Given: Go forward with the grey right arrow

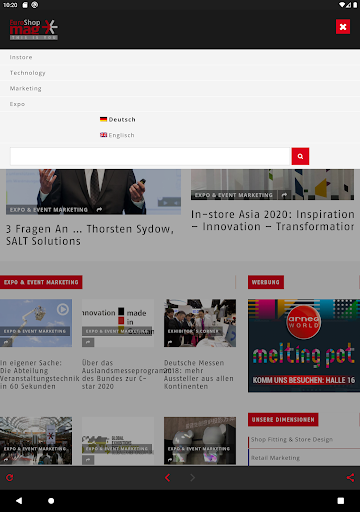Looking at the screenshot, I should point(192,478).
